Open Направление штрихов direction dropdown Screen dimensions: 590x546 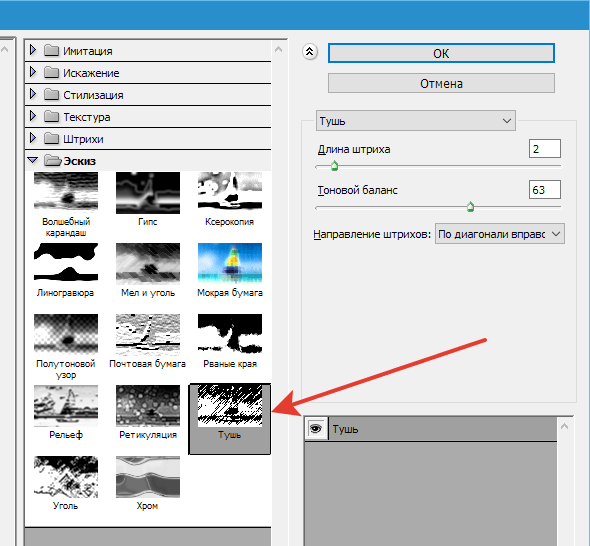pos(500,234)
